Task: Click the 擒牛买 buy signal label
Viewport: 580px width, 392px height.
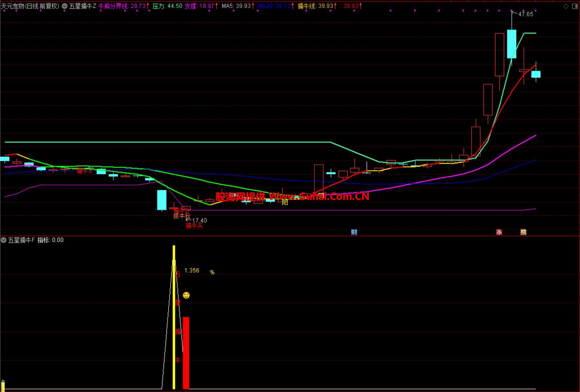Action: (194, 226)
